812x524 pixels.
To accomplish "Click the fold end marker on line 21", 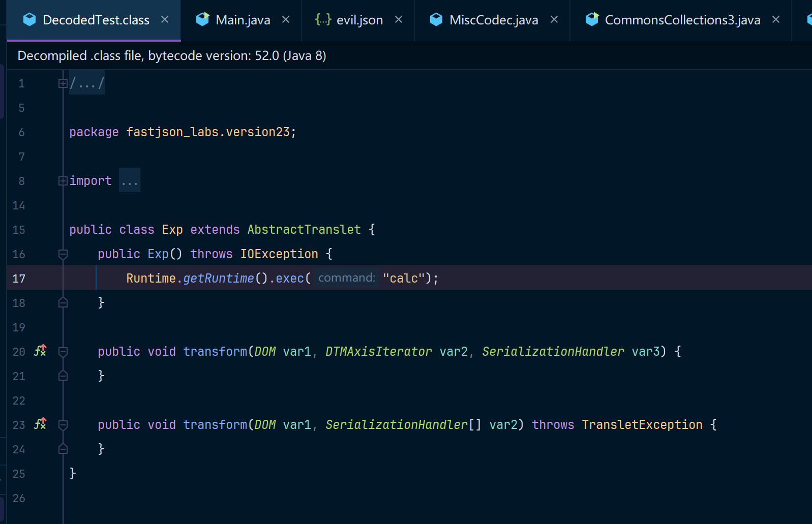I will (63, 376).
